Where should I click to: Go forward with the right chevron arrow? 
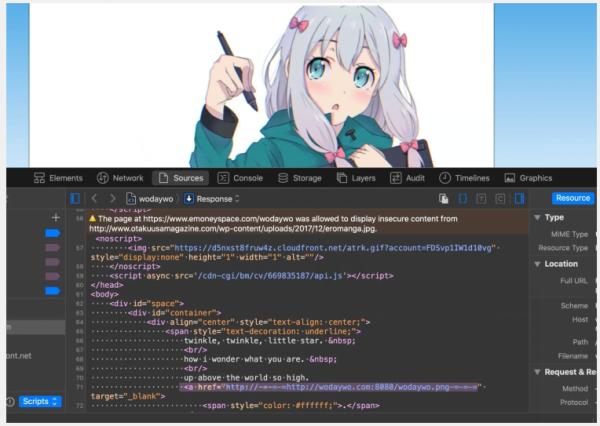(x=112, y=198)
